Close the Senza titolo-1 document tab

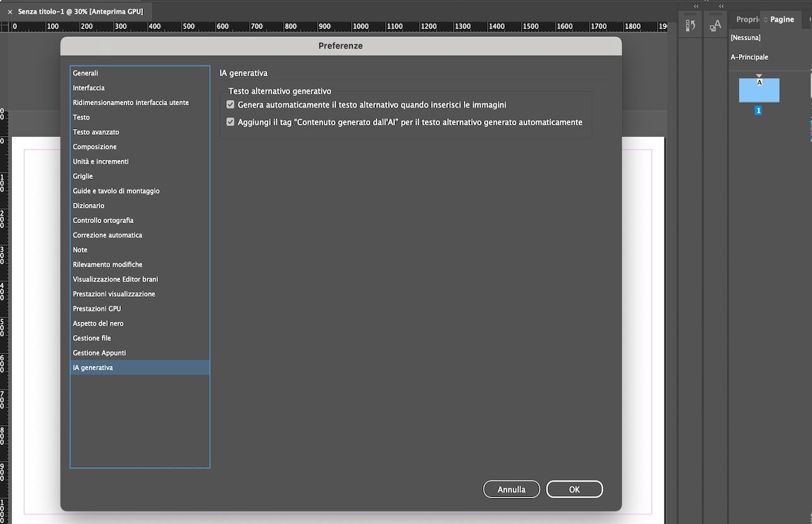(x=10, y=12)
